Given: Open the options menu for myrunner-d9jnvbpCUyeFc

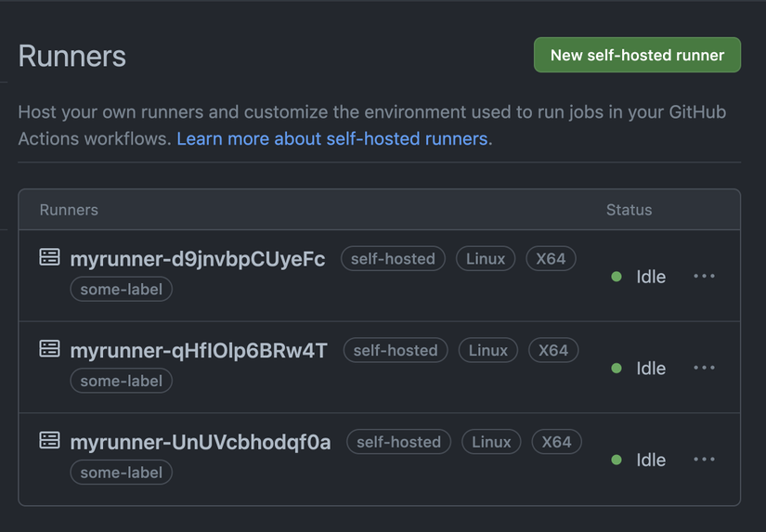Looking at the screenshot, I should click(x=704, y=277).
